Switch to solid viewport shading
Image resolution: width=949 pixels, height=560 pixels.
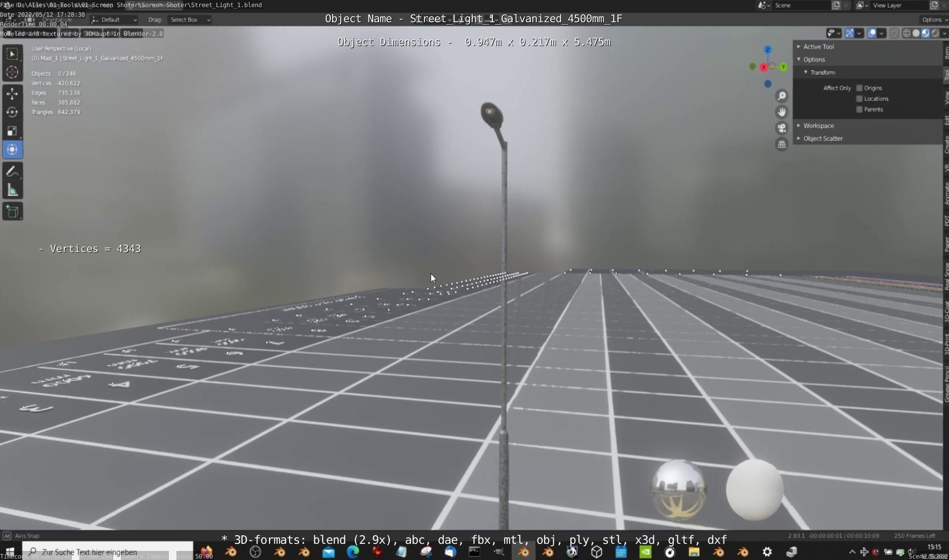point(916,33)
